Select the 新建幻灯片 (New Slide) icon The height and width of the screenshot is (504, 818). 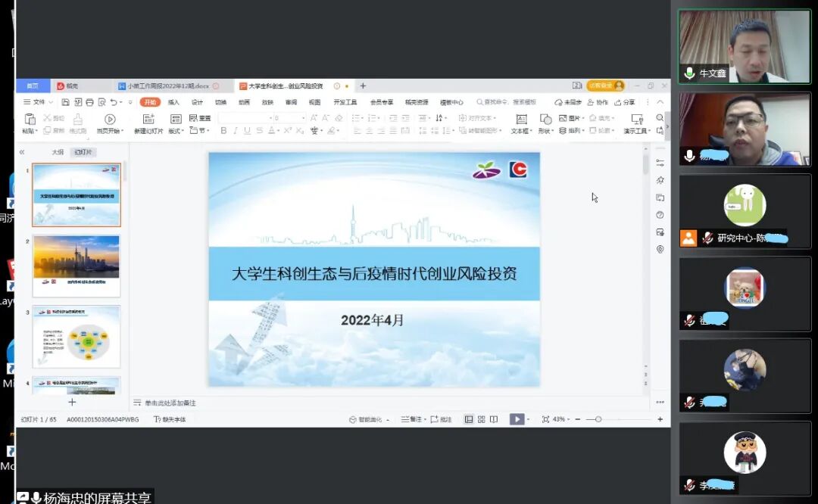[x=148, y=118]
